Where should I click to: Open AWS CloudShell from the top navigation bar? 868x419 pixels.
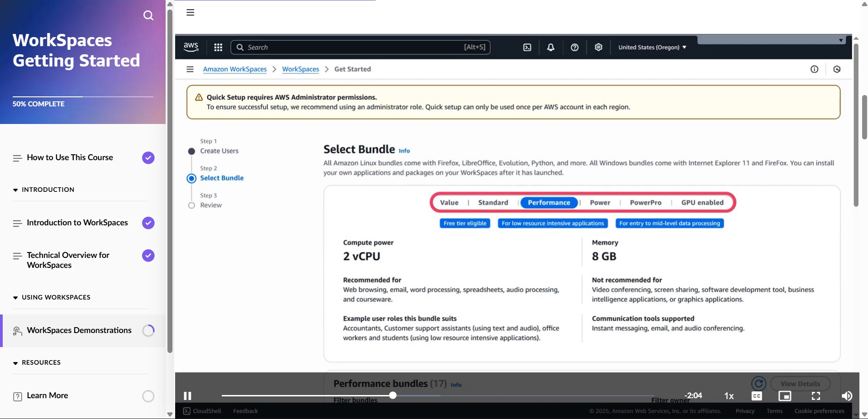[527, 47]
